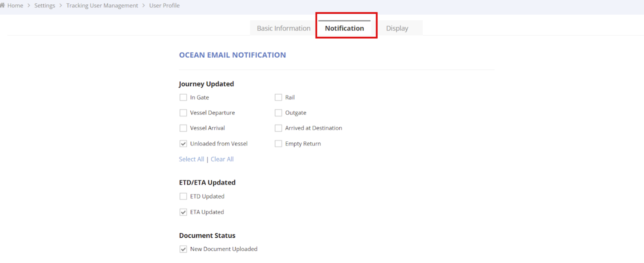Open the Settings breadcrumb link
The height and width of the screenshot is (263, 644).
point(45,6)
